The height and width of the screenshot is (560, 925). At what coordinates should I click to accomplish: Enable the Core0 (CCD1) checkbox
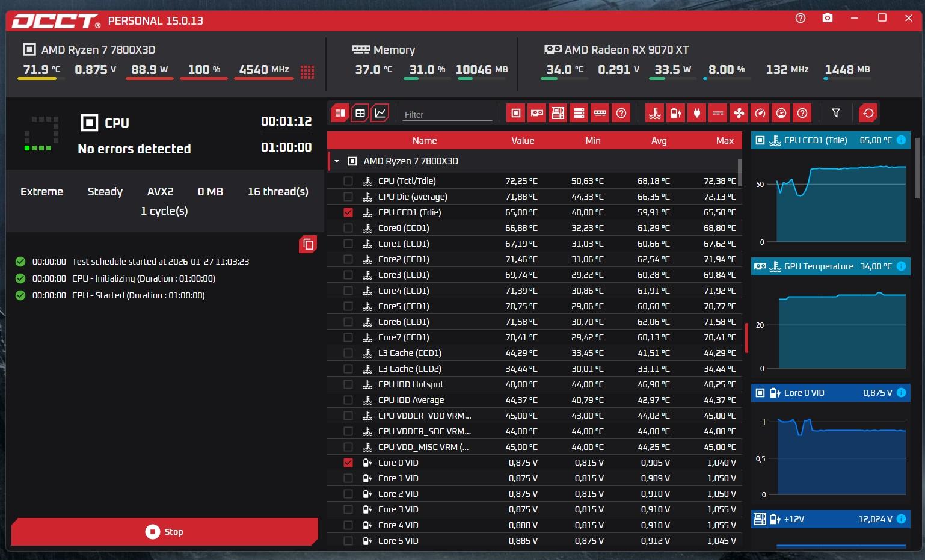tap(348, 228)
